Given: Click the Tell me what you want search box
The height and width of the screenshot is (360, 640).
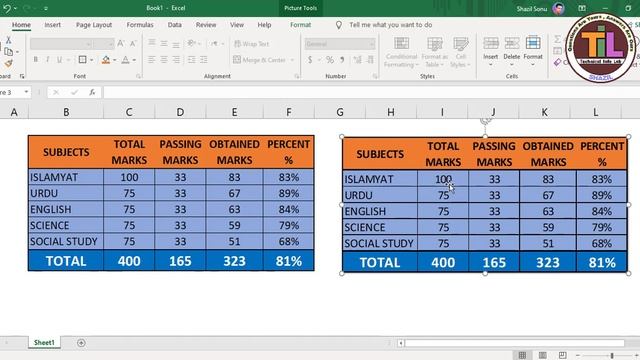Looking at the screenshot, I should (390, 25).
